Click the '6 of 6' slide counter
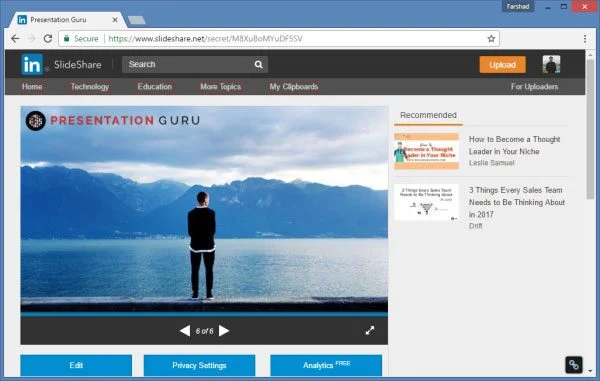This screenshot has height=381, width=600. point(204,331)
